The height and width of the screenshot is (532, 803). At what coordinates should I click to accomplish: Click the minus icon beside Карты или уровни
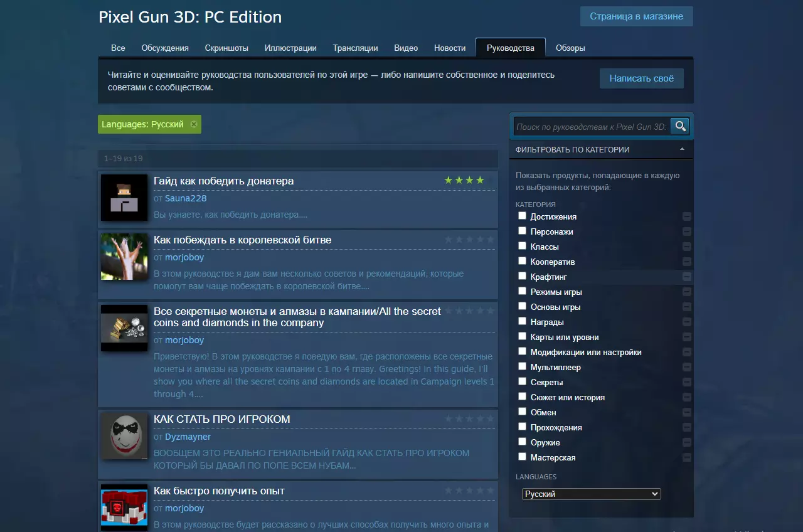coord(687,337)
